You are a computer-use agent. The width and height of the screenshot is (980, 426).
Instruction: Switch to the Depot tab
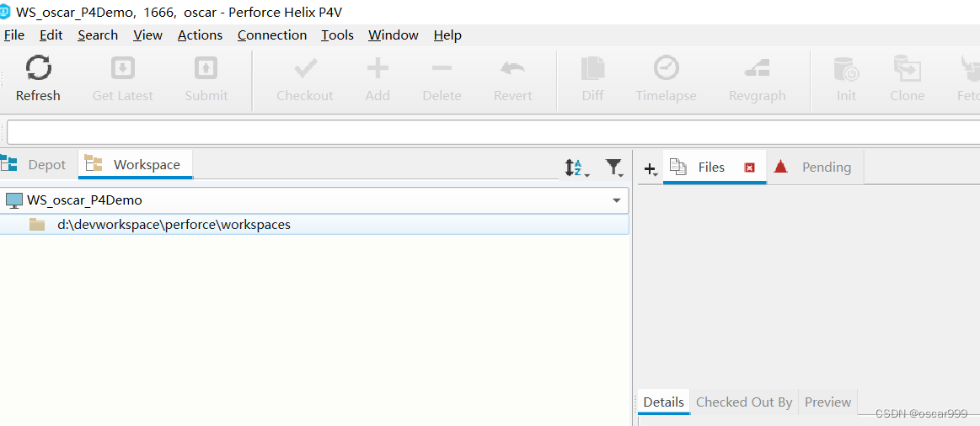(39, 165)
